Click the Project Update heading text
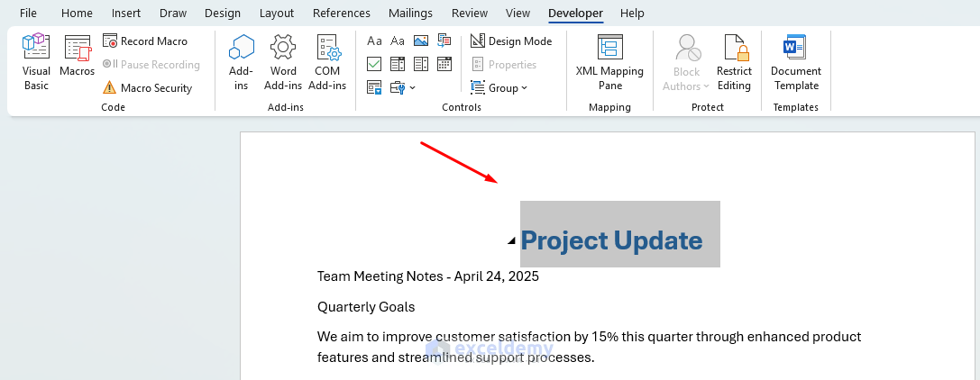The width and height of the screenshot is (980, 380). click(x=611, y=240)
